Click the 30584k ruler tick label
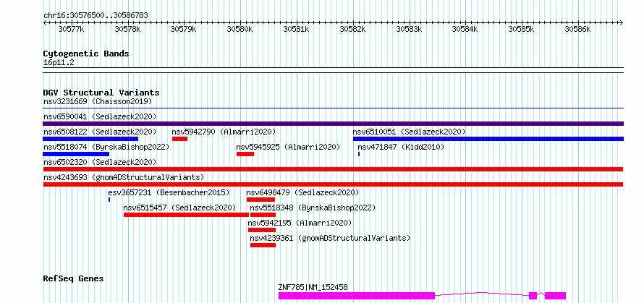 click(465, 29)
